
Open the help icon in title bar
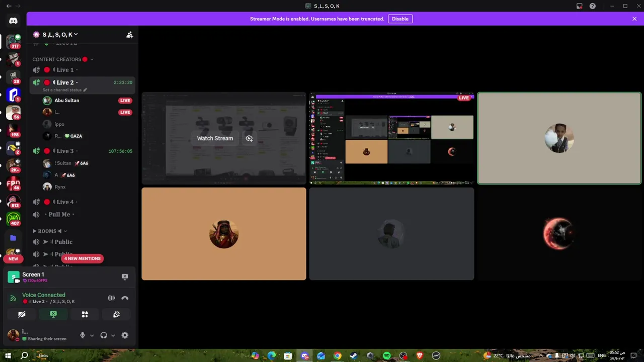click(x=593, y=6)
